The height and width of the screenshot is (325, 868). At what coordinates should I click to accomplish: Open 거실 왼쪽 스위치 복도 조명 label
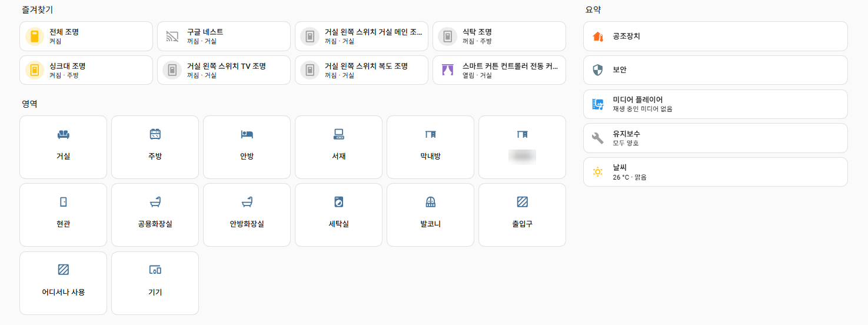click(367, 66)
